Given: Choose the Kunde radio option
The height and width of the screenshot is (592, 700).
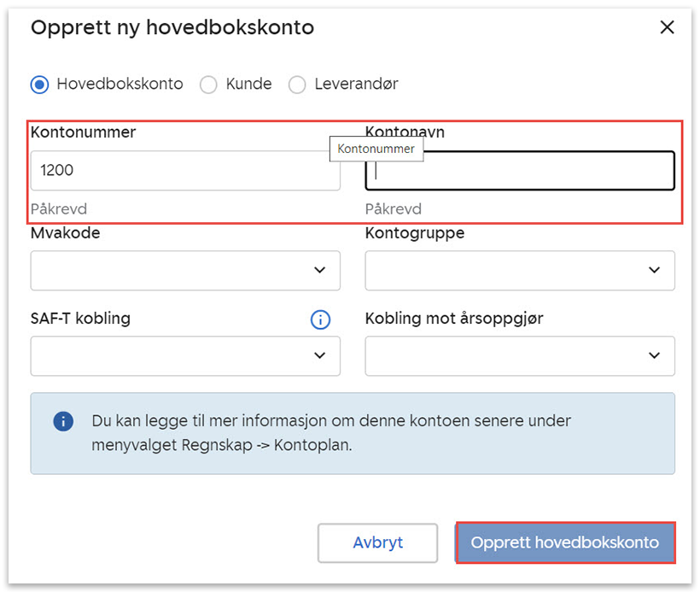Looking at the screenshot, I should [208, 85].
